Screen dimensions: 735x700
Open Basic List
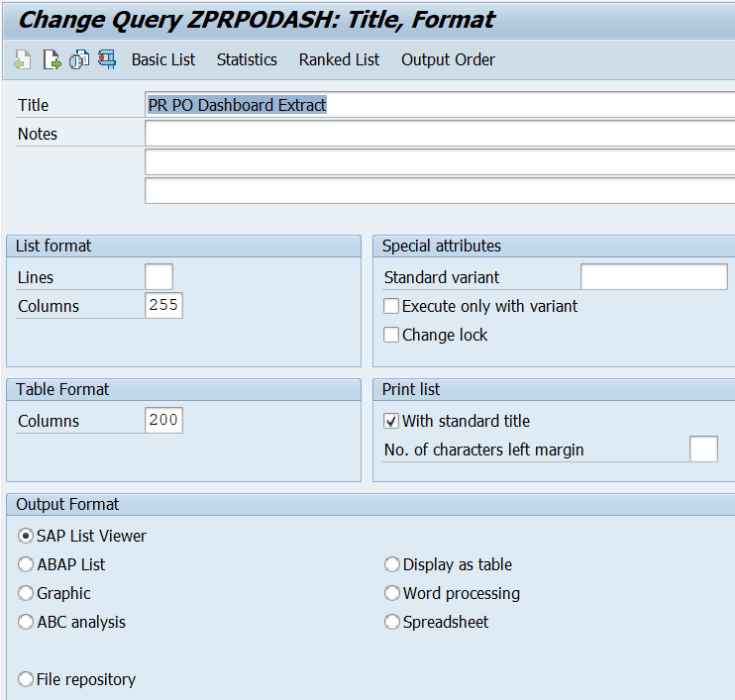click(163, 60)
